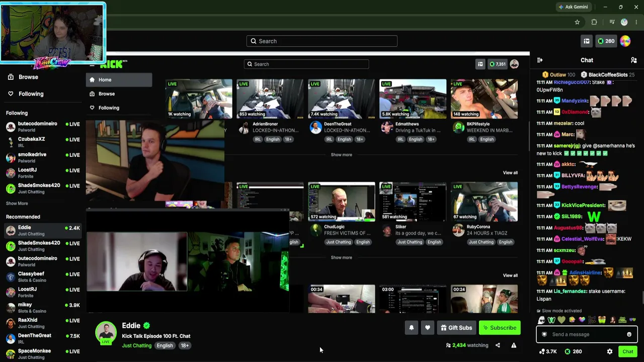Send the message with the green Chat button
This screenshot has height=362, width=644.
click(x=627, y=351)
